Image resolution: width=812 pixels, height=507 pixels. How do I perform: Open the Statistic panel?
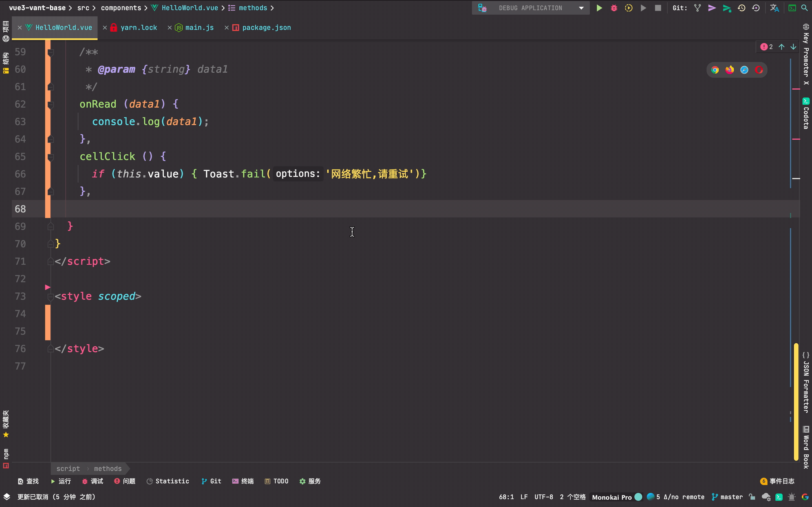172,481
